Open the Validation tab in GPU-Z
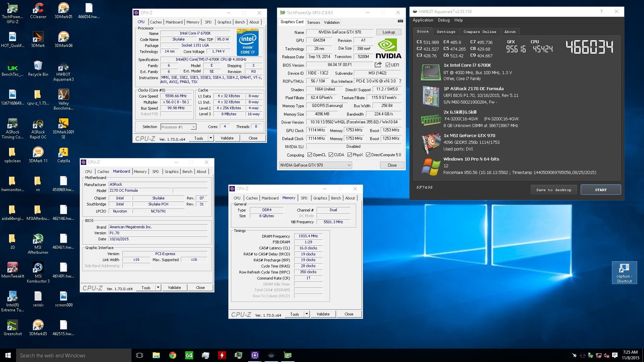 click(332, 22)
